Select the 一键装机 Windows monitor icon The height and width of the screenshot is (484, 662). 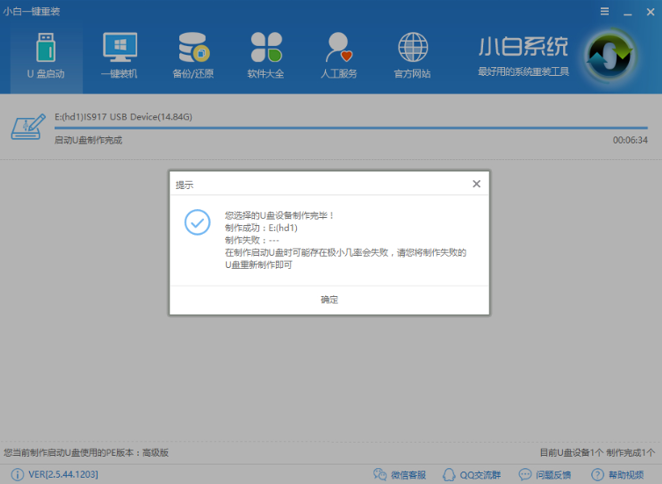119,55
